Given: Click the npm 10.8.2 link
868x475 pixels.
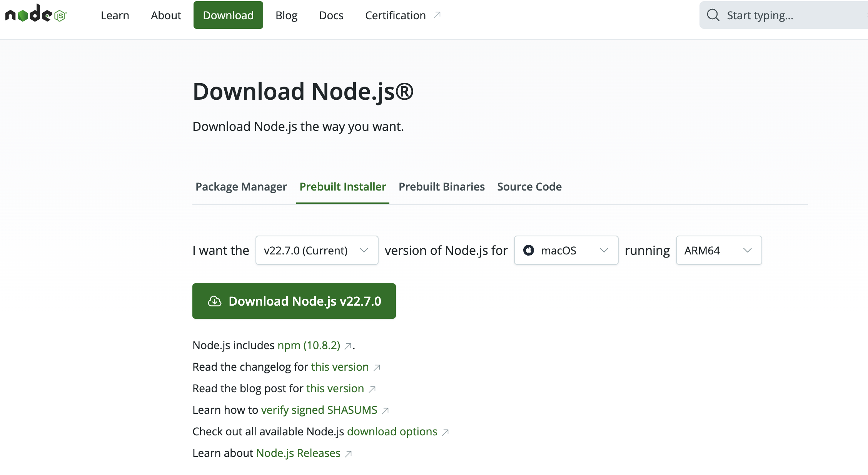Looking at the screenshot, I should 308,345.
